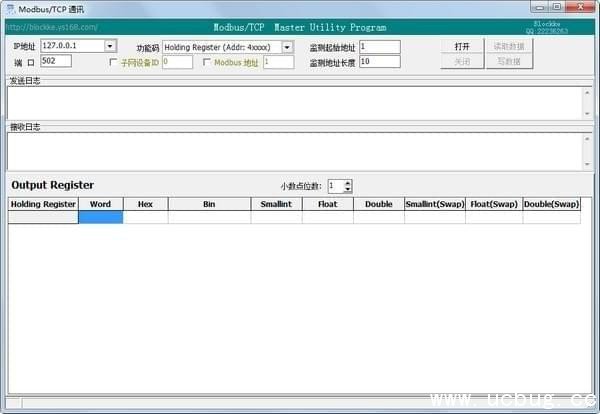Click the Modbus 地址 value field
The height and width of the screenshot is (414, 600).
pos(279,62)
